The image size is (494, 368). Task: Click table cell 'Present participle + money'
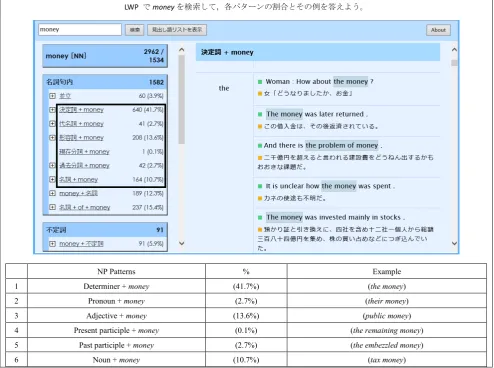tap(116, 330)
